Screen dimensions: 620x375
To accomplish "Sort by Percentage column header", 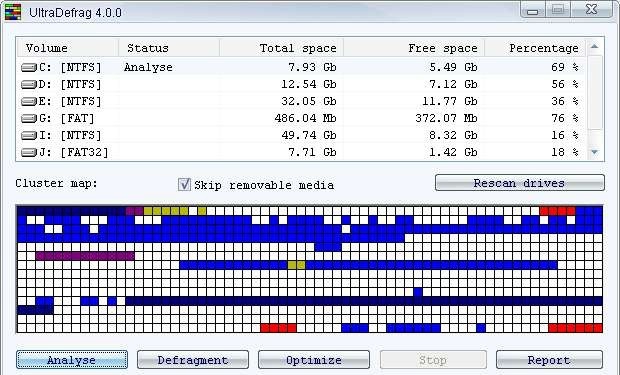I will pos(535,48).
